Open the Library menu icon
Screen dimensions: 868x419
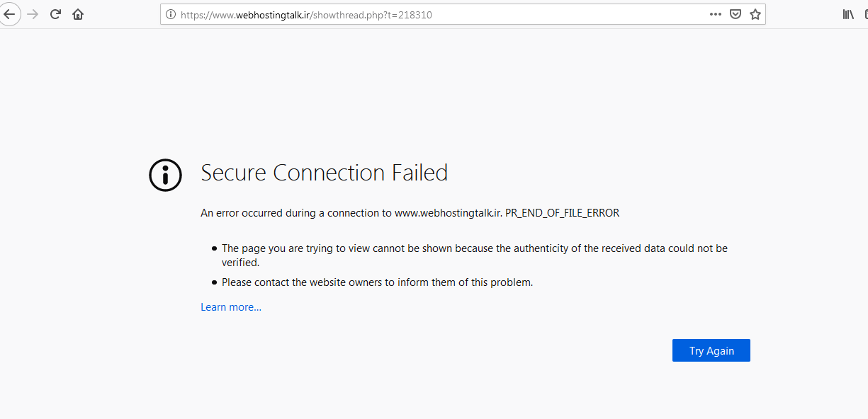[847, 14]
